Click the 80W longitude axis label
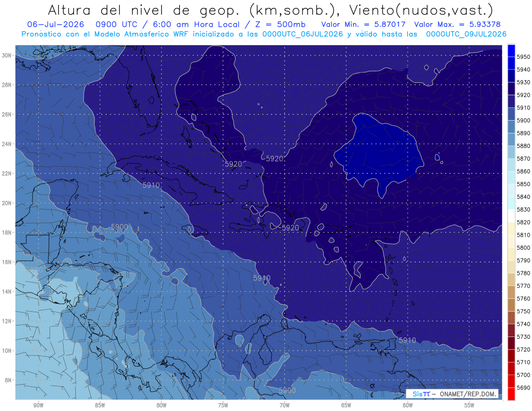 [x=161, y=405]
